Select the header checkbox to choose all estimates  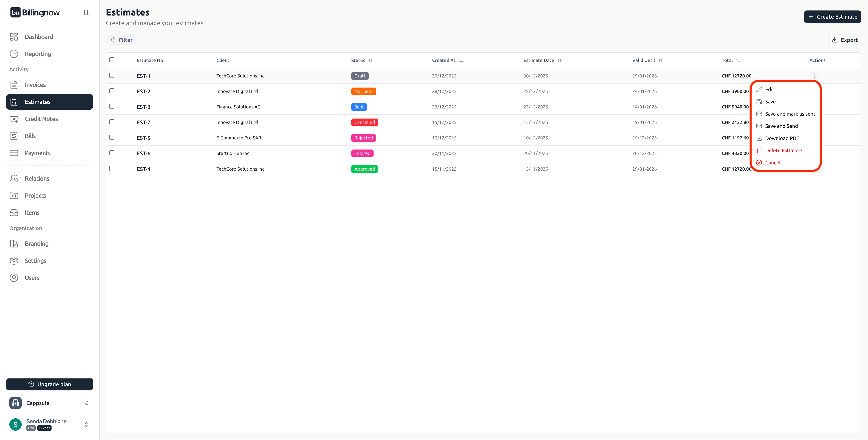pos(112,60)
